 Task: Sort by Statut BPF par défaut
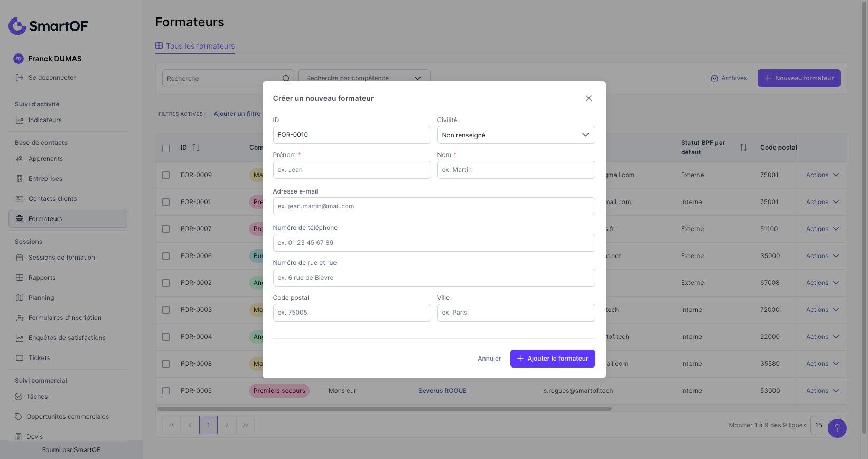[743, 148]
